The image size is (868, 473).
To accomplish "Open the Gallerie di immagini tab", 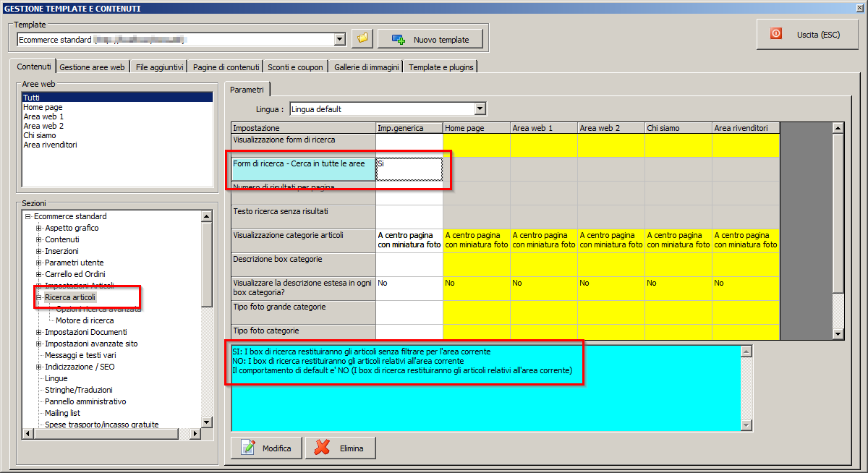I will (x=366, y=67).
